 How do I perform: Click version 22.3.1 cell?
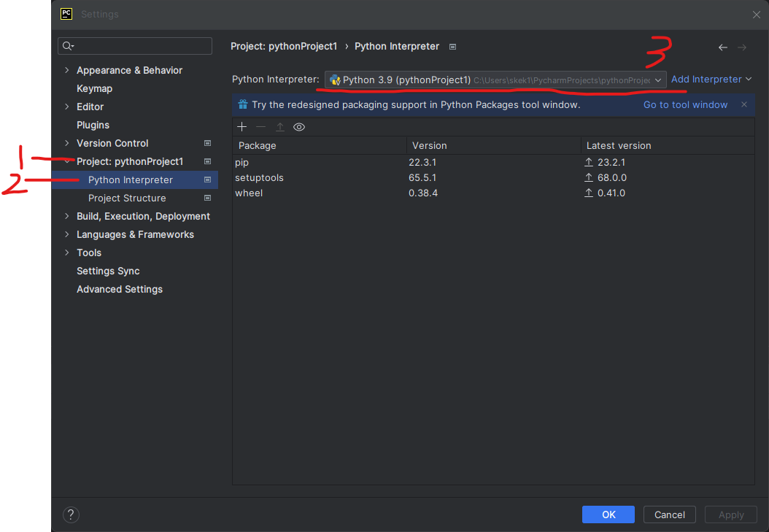(x=422, y=162)
